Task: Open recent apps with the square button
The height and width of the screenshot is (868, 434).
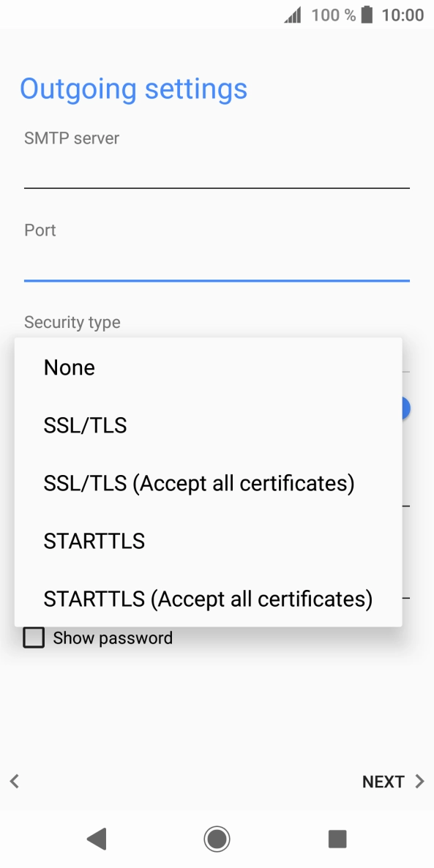Action: point(337,839)
